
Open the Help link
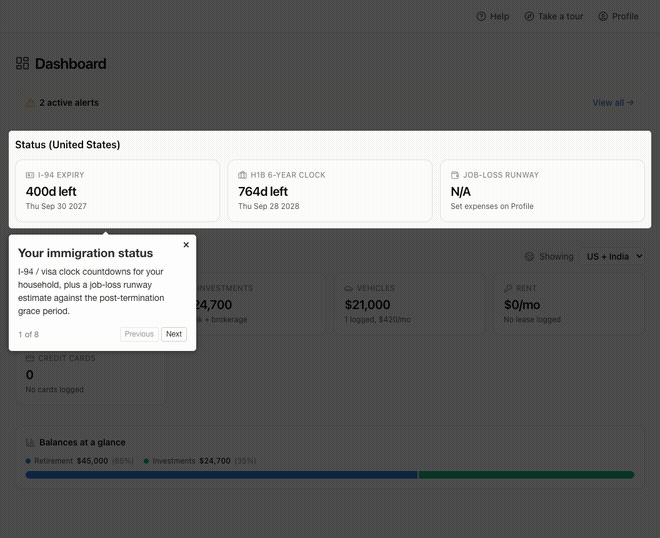(x=492, y=16)
